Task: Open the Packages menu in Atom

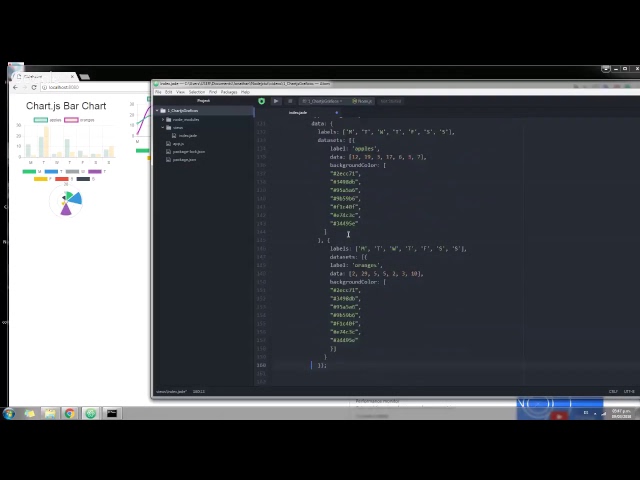Action: pos(229,92)
